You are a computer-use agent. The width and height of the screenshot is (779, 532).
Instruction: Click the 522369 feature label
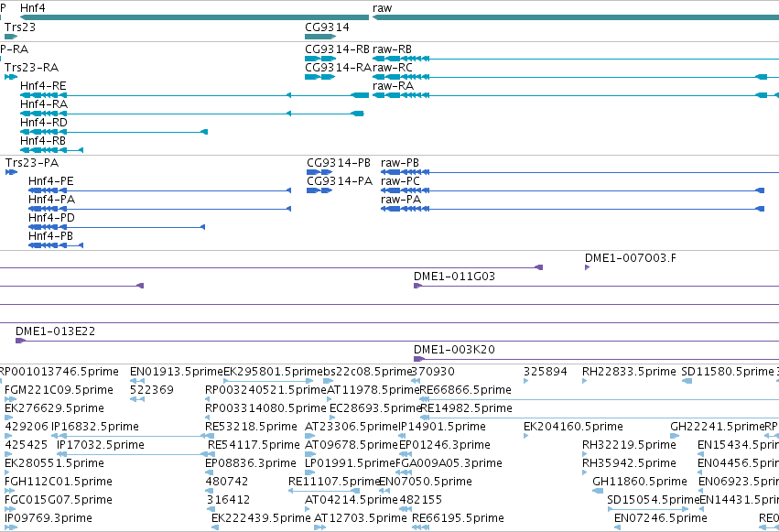152,390
